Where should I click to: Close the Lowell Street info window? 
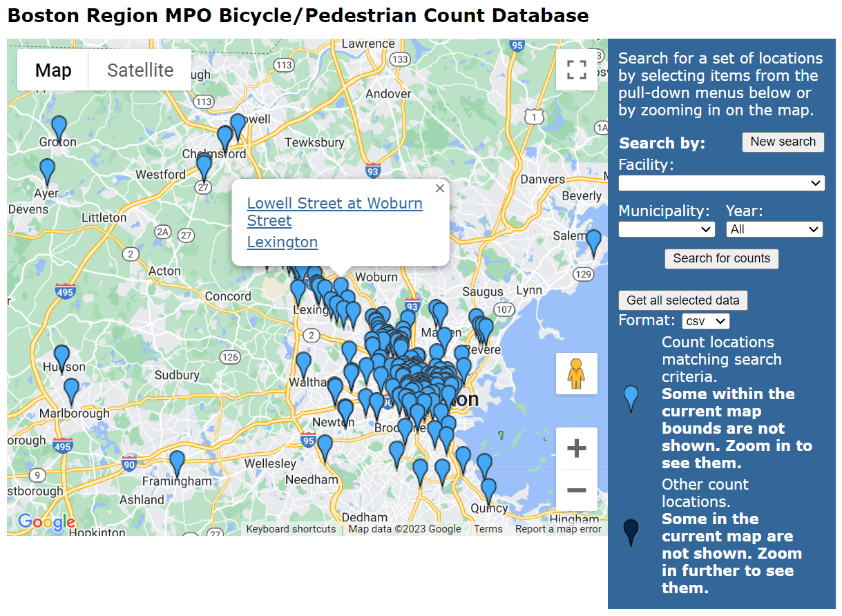click(x=439, y=188)
